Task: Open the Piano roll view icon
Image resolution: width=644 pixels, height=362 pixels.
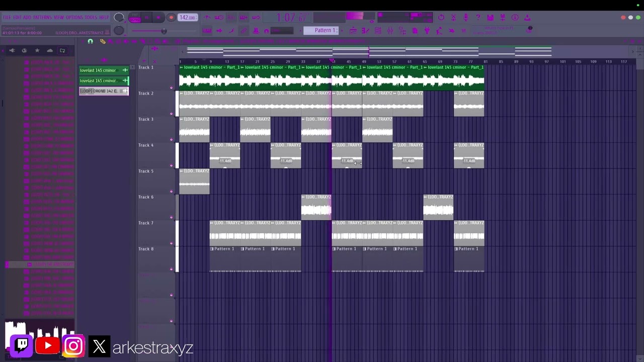Action: pyautogui.click(x=365, y=31)
